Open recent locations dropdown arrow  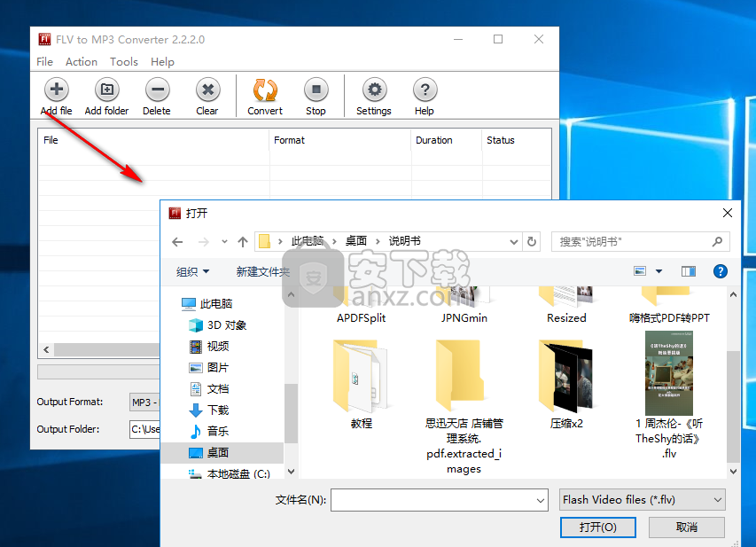224,242
